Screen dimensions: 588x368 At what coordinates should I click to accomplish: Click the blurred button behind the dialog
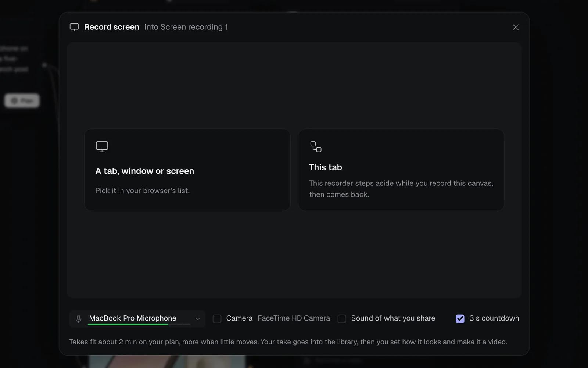[x=22, y=100]
